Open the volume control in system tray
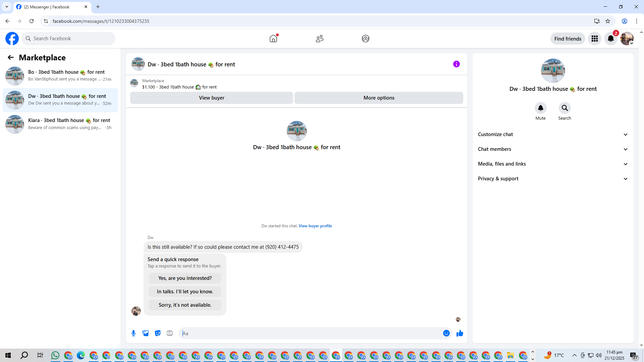The width and height of the screenshot is (644, 362). pos(599,355)
